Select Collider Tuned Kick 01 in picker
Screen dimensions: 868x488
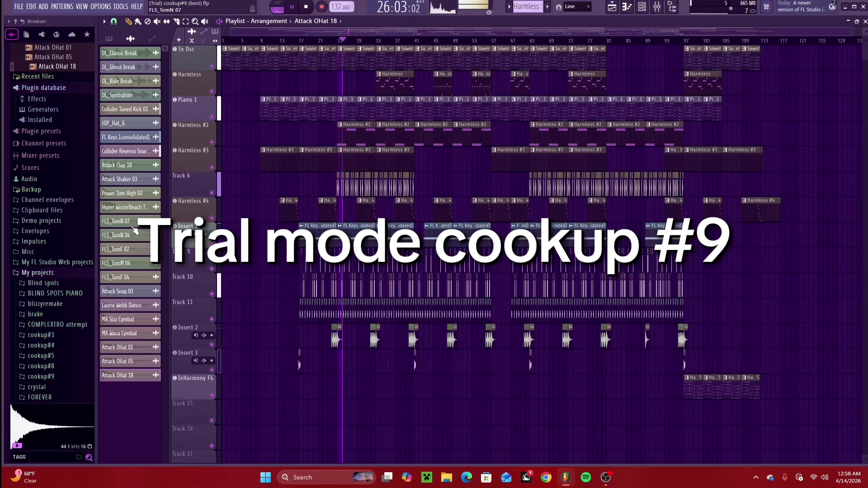pos(130,109)
